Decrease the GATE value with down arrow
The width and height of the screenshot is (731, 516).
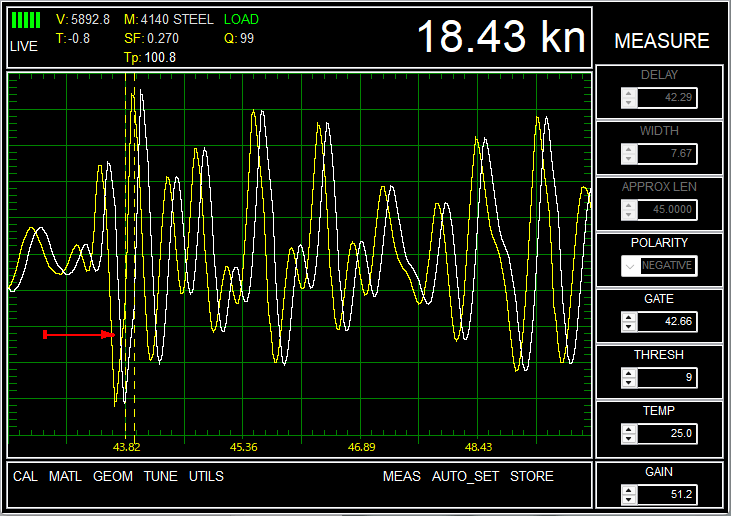point(628,327)
